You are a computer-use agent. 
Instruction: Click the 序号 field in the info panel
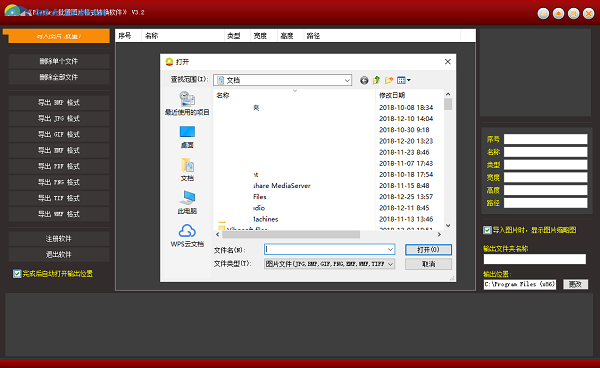pos(545,139)
